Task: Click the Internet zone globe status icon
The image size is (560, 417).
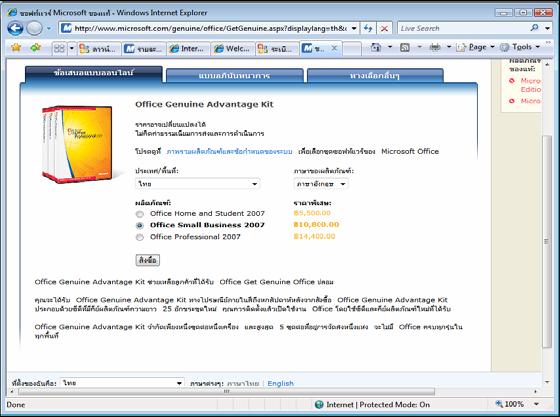Action: 319,405
